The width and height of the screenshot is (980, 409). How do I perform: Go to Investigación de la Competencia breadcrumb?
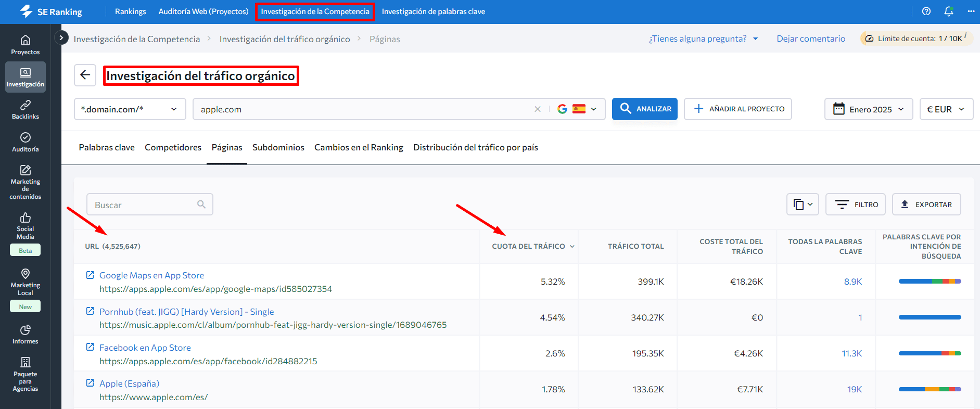[x=137, y=39]
